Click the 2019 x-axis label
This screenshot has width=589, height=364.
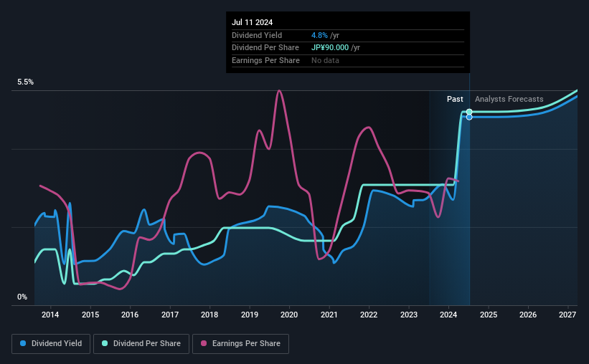pos(250,315)
